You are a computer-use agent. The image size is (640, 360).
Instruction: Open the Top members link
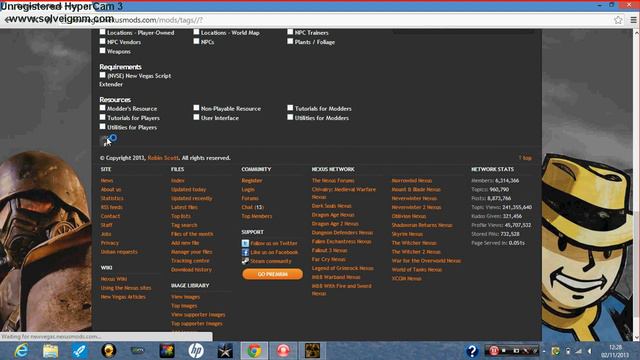pyautogui.click(x=257, y=216)
